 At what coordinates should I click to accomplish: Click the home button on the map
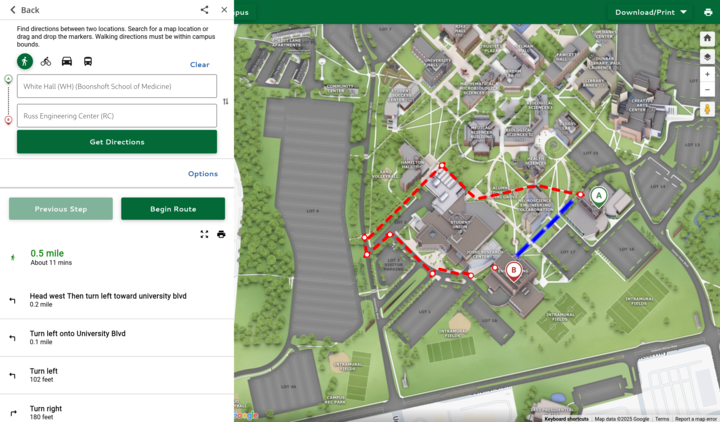(x=707, y=38)
